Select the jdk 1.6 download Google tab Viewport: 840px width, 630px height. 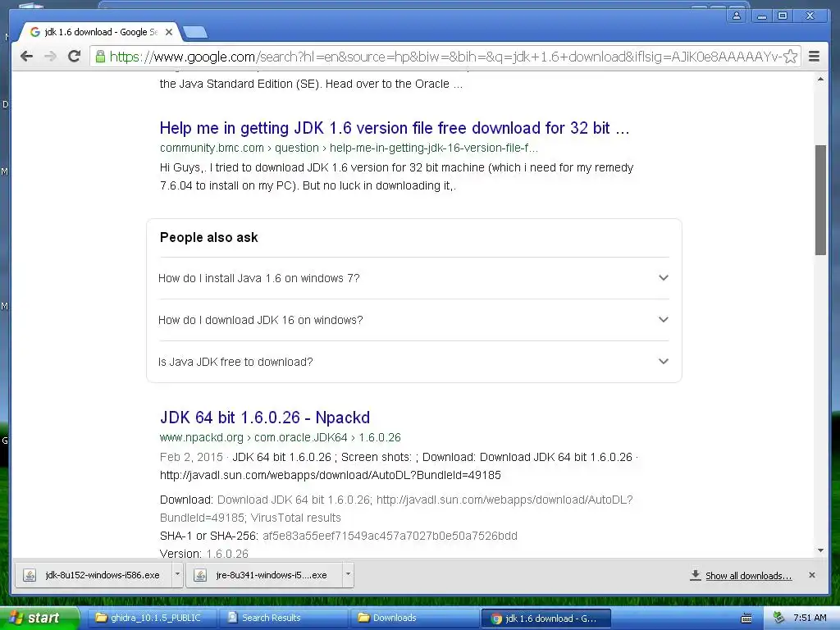[x=99, y=32]
